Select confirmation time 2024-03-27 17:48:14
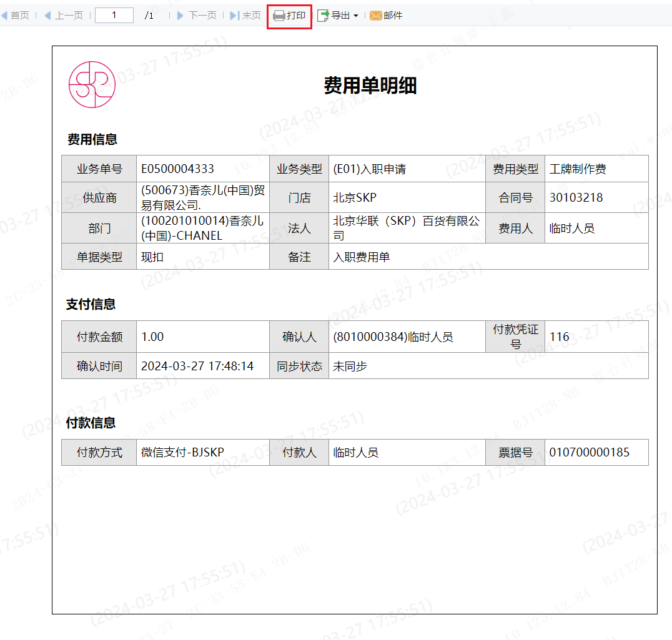The height and width of the screenshot is (640, 672). [197, 367]
